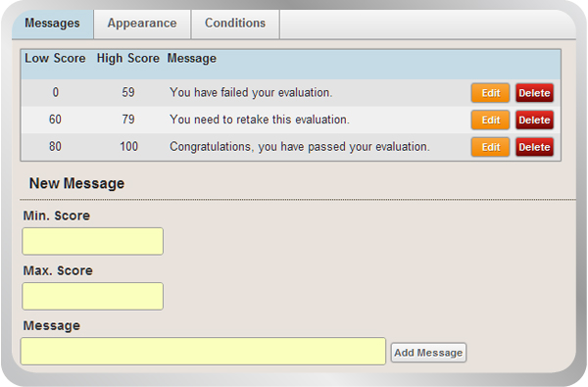Delete the 'You need to retake' message
Screen dimensions: 588x387
(534, 120)
